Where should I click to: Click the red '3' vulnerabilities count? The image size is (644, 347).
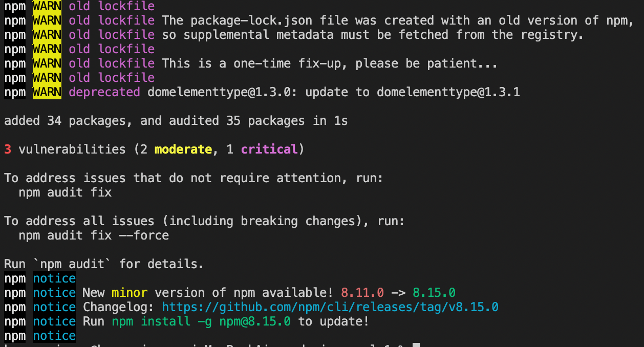tap(8, 149)
